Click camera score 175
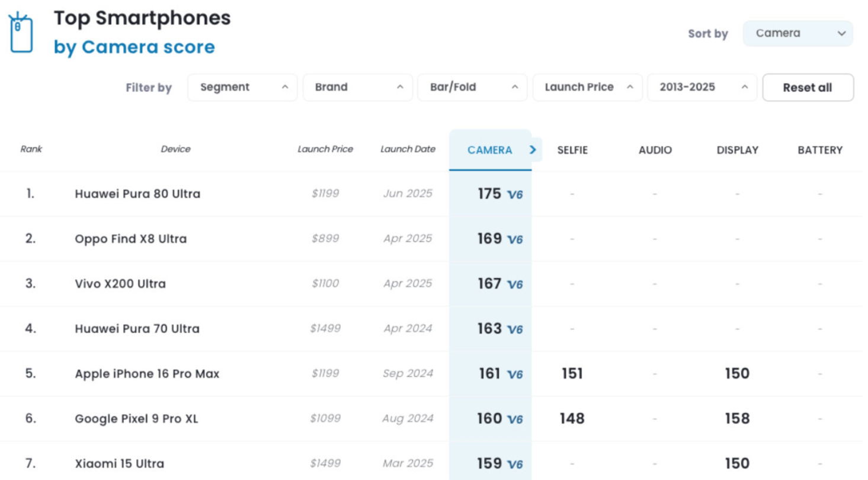The width and height of the screenshot is (868, 480). (x=489, y=194)
